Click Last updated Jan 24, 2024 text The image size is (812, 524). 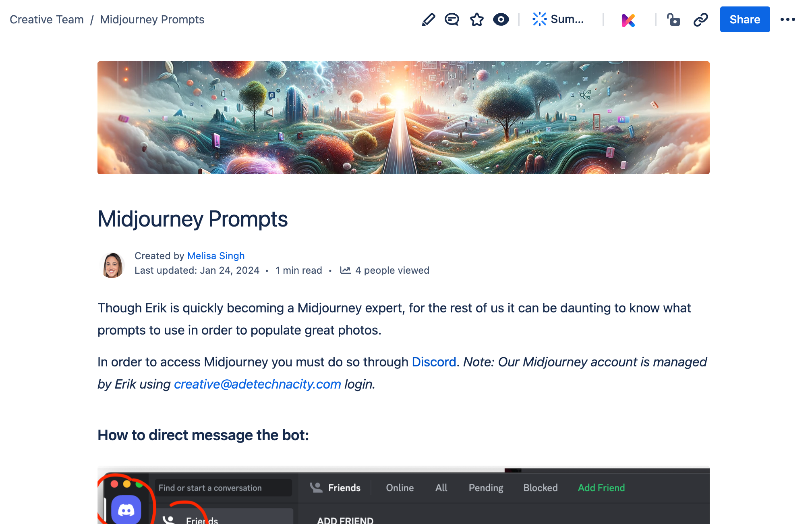coord(197,270)
